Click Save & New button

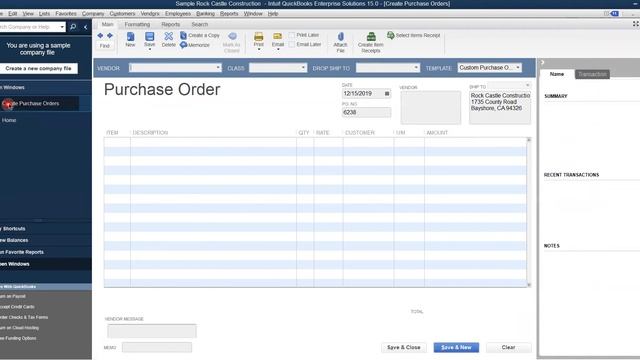(x=456, y=347)
